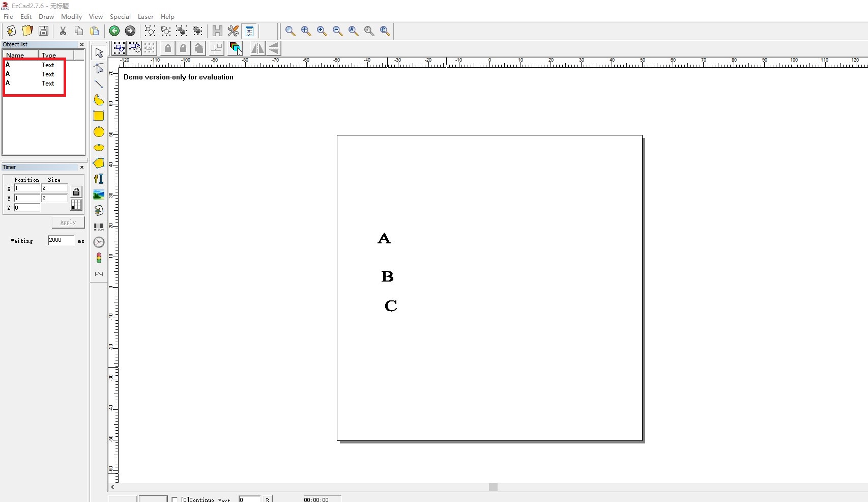Select the Ellipse tool
Viewport: 868px width, 502px height.
(99, 148)
